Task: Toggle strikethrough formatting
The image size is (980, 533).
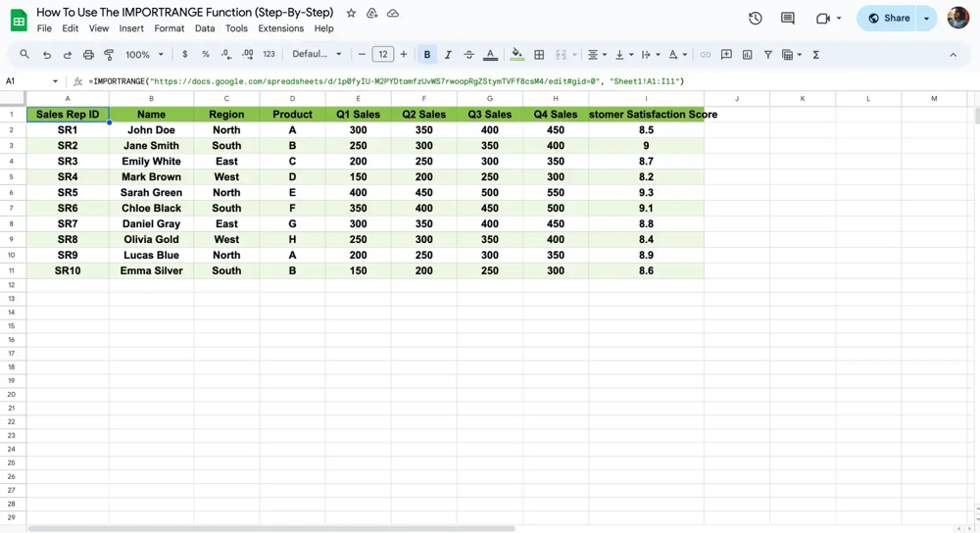Action: pos(468,55)
